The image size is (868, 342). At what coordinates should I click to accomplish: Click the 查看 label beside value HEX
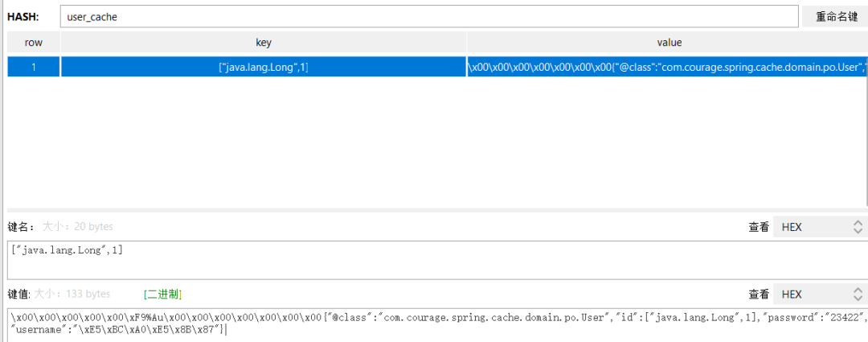click(x=759, y=294)
